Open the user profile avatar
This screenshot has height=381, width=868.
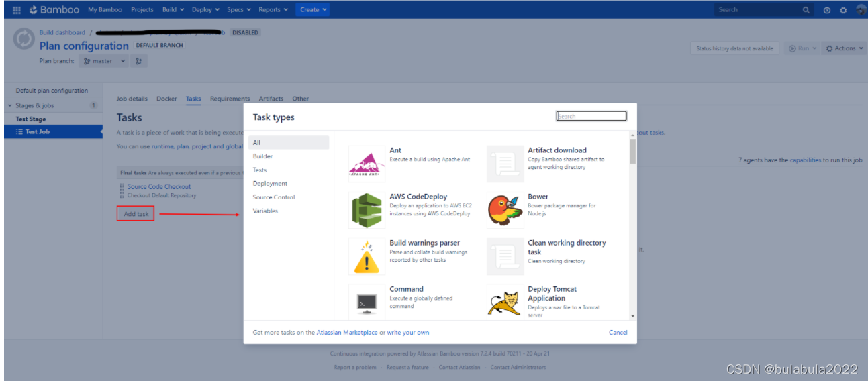click(x=861, y=10)
